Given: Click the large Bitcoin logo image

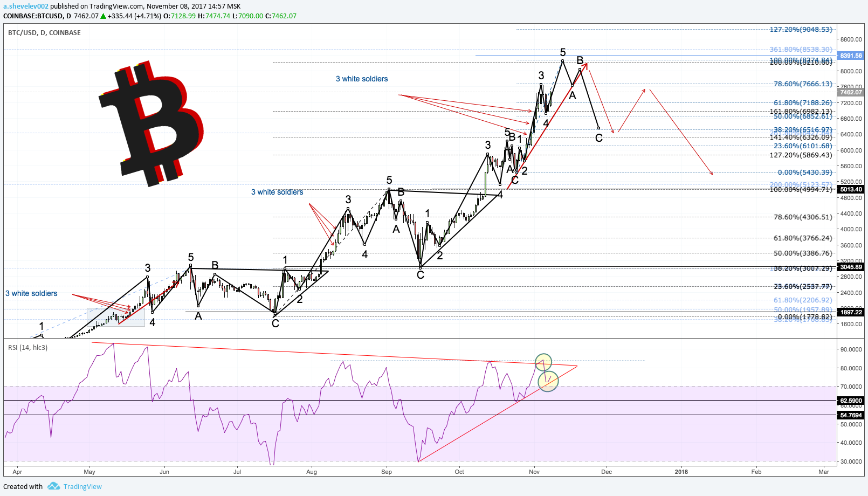Looking at the screenshot, I should (x=151, y=123).
